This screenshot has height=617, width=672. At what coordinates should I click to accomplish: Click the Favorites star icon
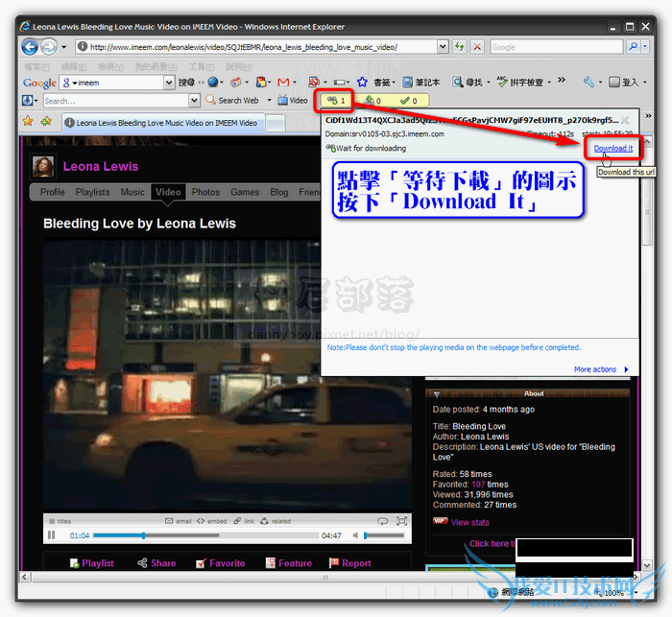(x=28, y=122)
